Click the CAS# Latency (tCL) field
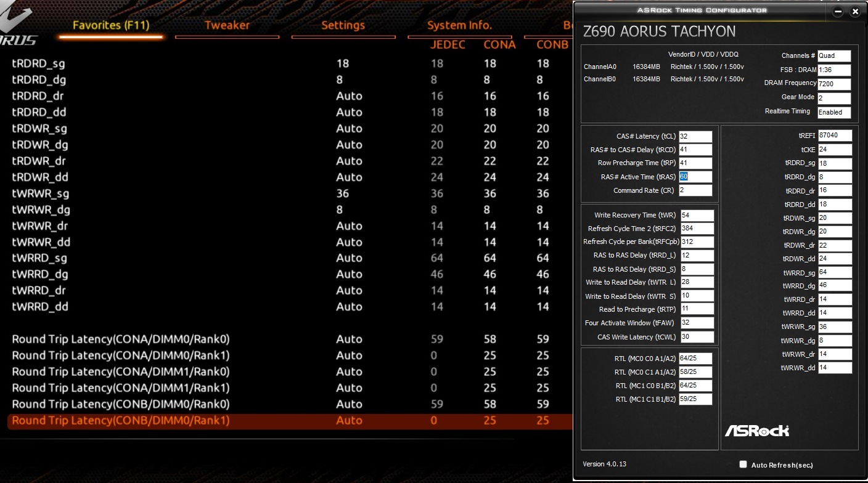The height and width of the screenshot is (483, 868). click(x=695, y=136)
